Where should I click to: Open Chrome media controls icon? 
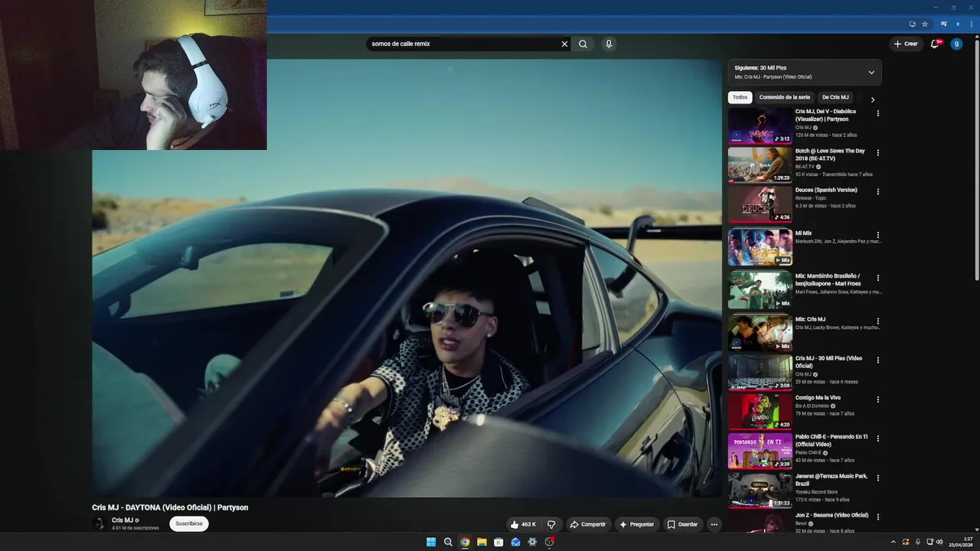pyautogui.click(x=944, y=24)
